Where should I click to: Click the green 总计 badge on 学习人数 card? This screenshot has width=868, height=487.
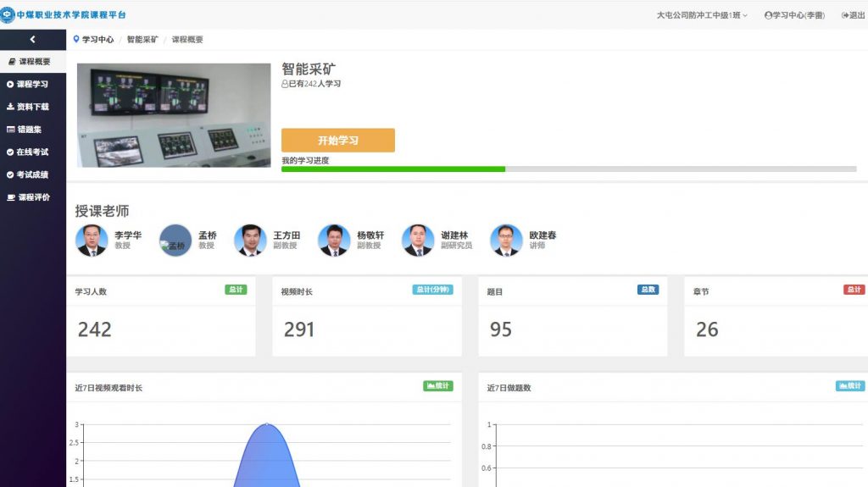pyautogui.click(x=236, y=290)
